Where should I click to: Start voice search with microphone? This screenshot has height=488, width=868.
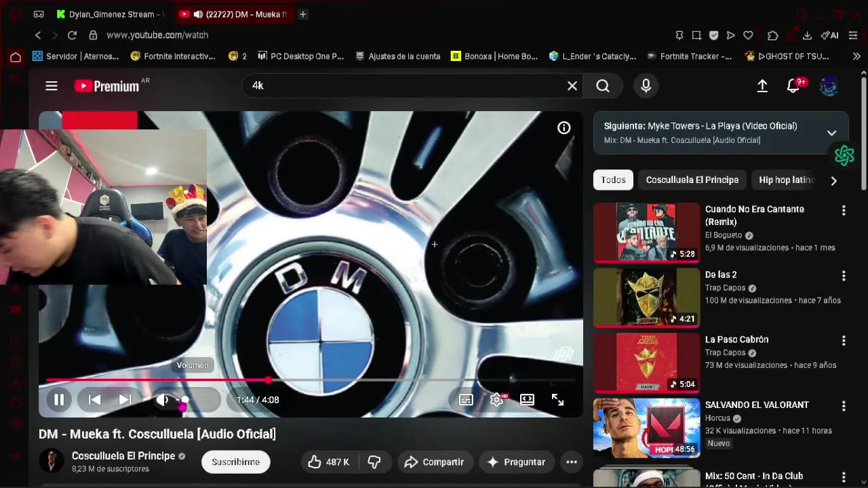[646, 86]
